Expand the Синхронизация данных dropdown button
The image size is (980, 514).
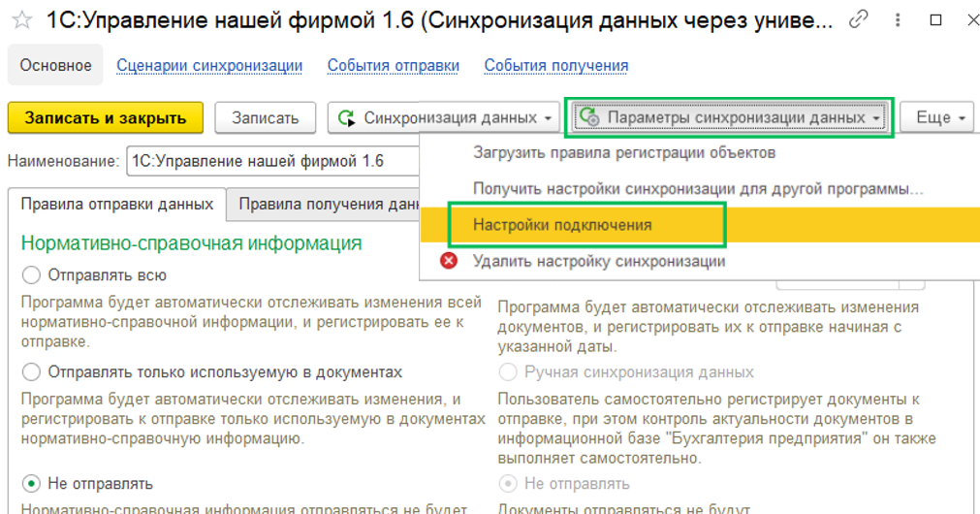click(443, 117)
